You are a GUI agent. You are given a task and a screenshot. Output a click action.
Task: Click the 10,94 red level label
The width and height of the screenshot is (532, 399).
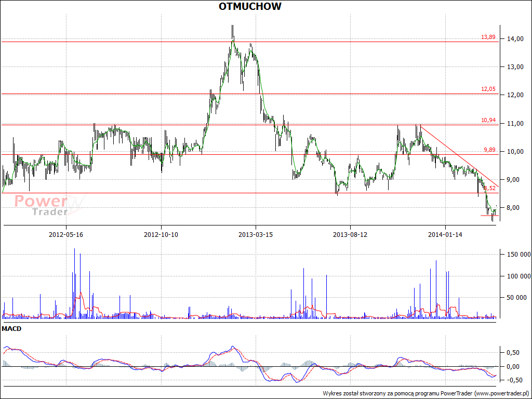(488, 120)
